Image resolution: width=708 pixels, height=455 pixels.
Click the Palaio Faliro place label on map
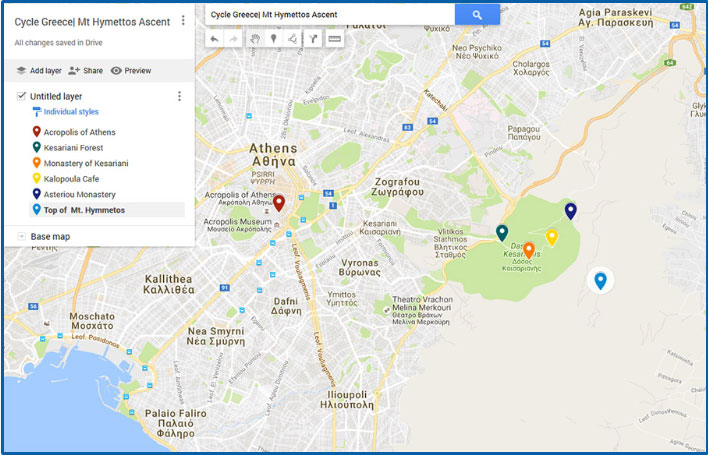point(176,423)
